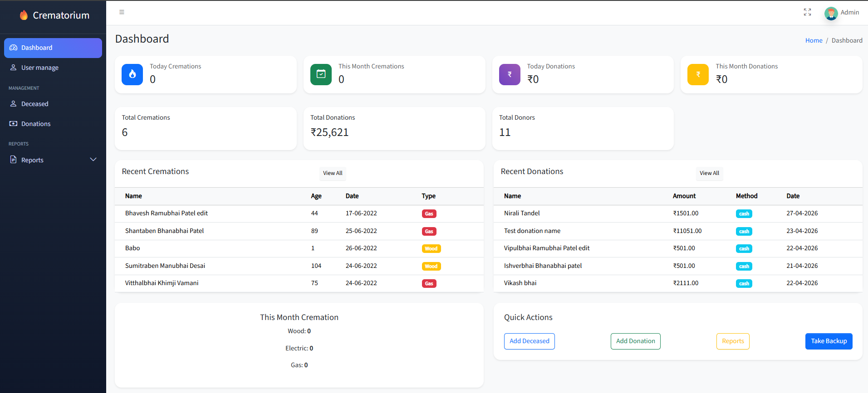Expand the Reports chevron in sidebar

(93, 160)
